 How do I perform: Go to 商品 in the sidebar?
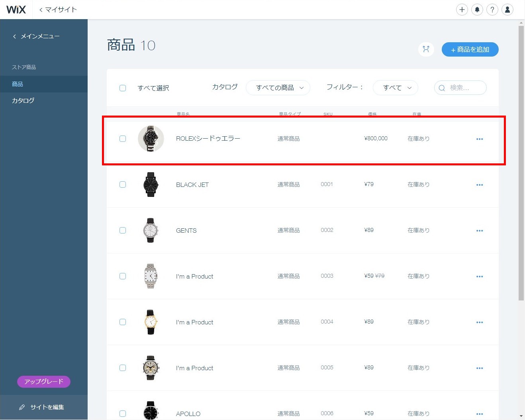(44, 84)
